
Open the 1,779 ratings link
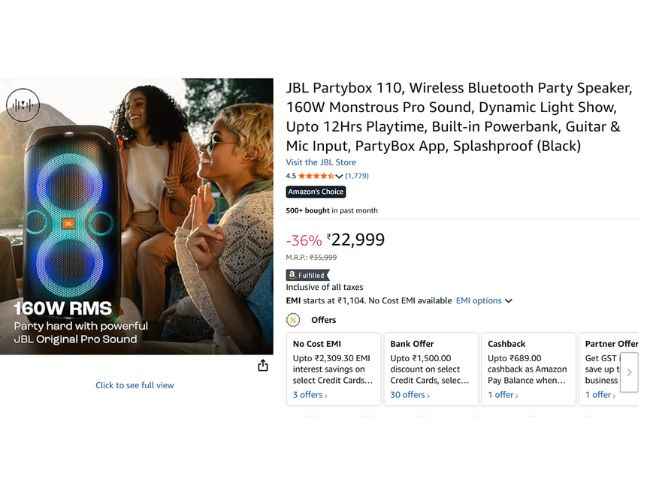(357, 176)
